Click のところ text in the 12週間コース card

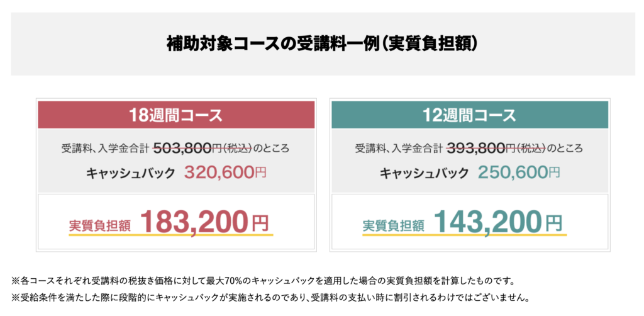(x=565, y=150)
